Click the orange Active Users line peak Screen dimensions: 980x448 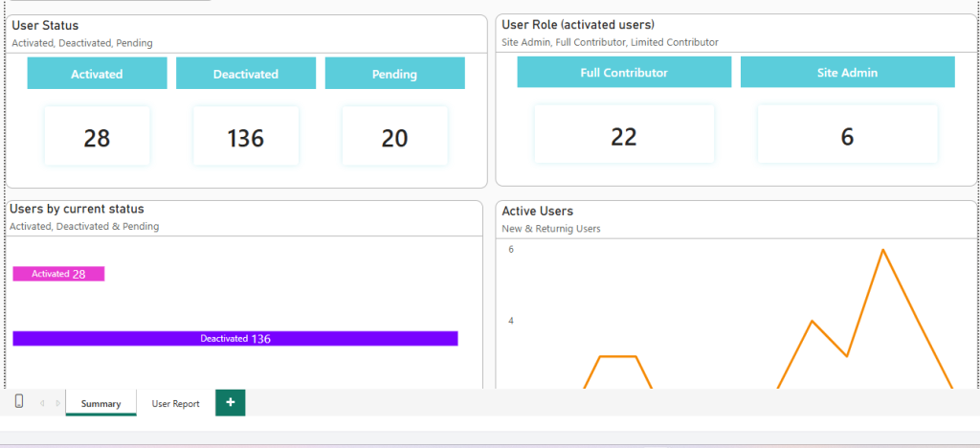[x=882, y=250]
